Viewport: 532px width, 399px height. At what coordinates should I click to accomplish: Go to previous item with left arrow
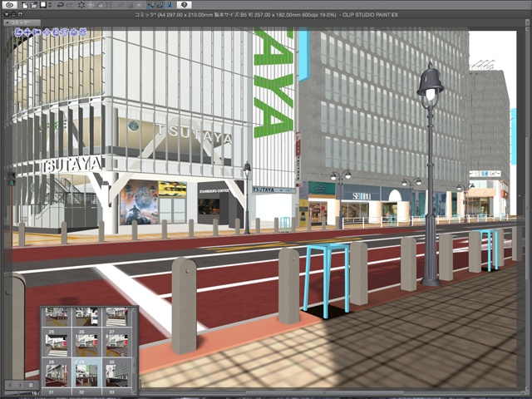(x=10, y=385)
